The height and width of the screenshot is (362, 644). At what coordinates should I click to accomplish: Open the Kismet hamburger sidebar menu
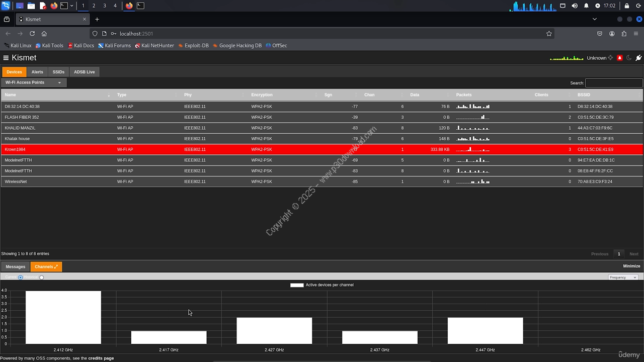pyautogui.click(x=6, y=58)
